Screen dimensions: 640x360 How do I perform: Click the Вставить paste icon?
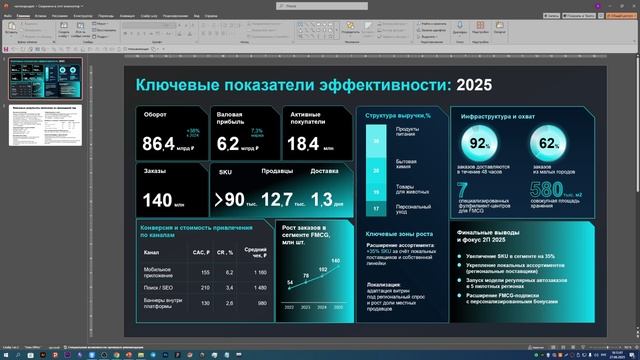pos(11,26)
